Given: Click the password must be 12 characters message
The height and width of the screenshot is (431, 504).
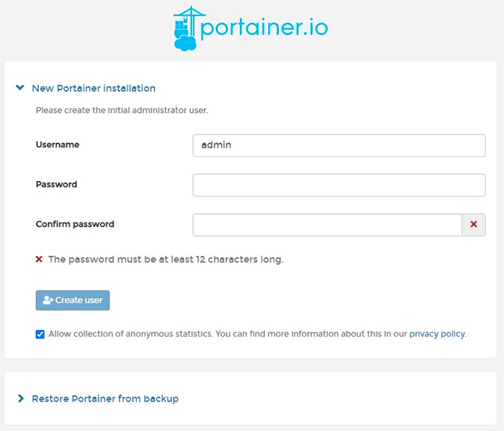Looking at the screenshot, I should (166, 259).
